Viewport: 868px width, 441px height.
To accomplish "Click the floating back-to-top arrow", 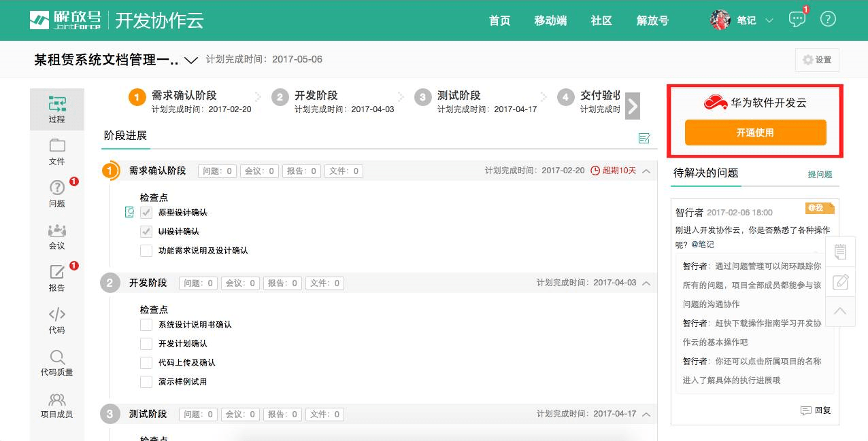I will (x=840, y=311).
